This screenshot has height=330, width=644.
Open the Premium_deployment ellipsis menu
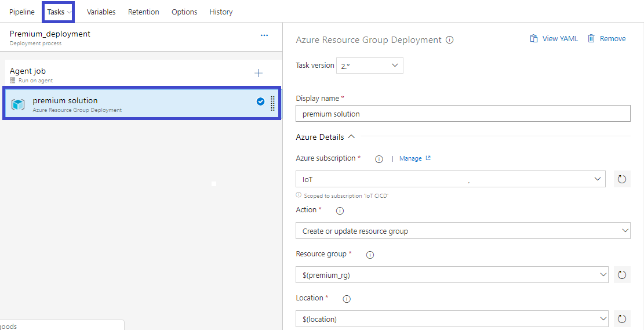[264, 35]
